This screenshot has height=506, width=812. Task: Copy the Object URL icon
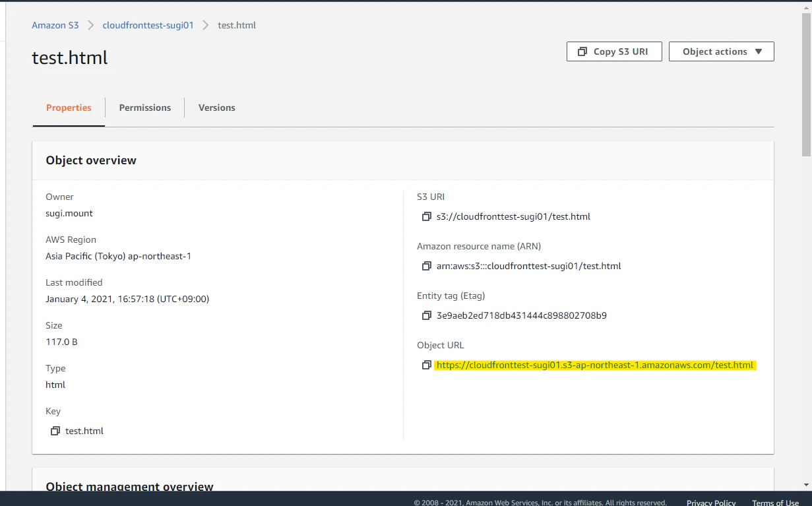click(x=427, y=365)
